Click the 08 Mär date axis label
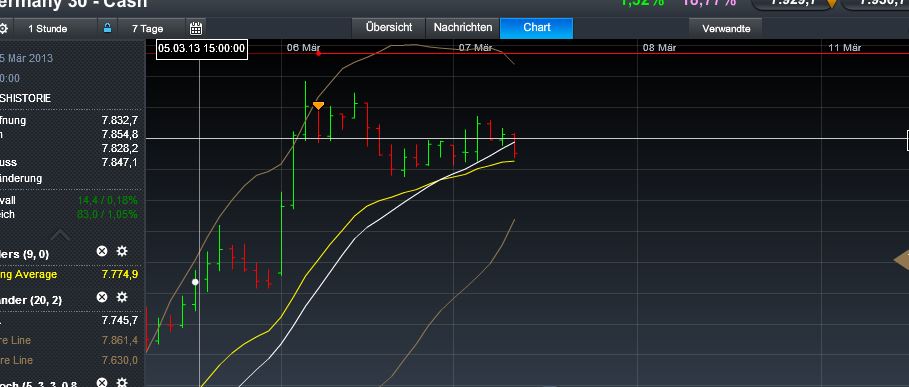The width and height of the screenshot is (909, 387). 659,48
